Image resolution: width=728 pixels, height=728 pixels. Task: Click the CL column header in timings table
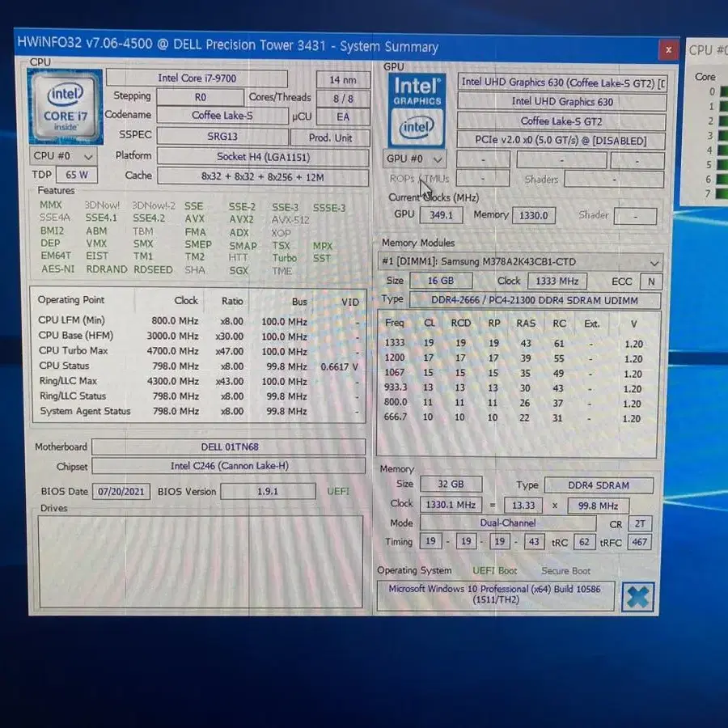pos(429,323)
